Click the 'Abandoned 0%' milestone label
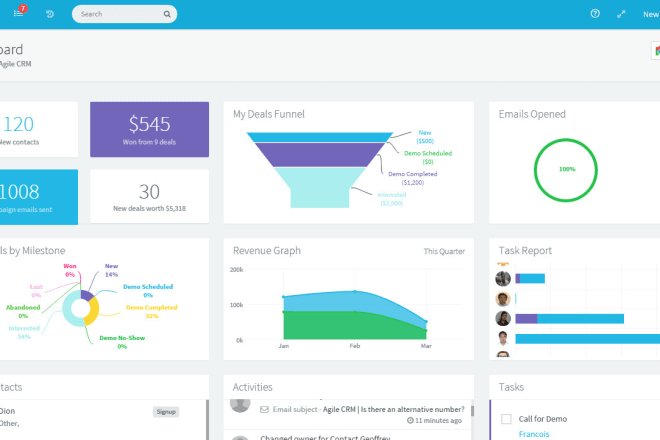660x440 pixels. pyautogui.click(x=23, y=312)
